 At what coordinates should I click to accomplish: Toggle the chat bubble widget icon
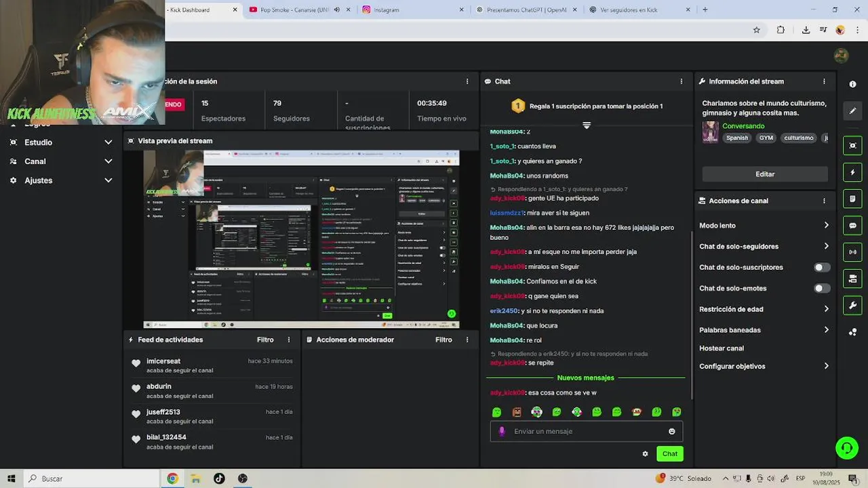coord(852,226)
